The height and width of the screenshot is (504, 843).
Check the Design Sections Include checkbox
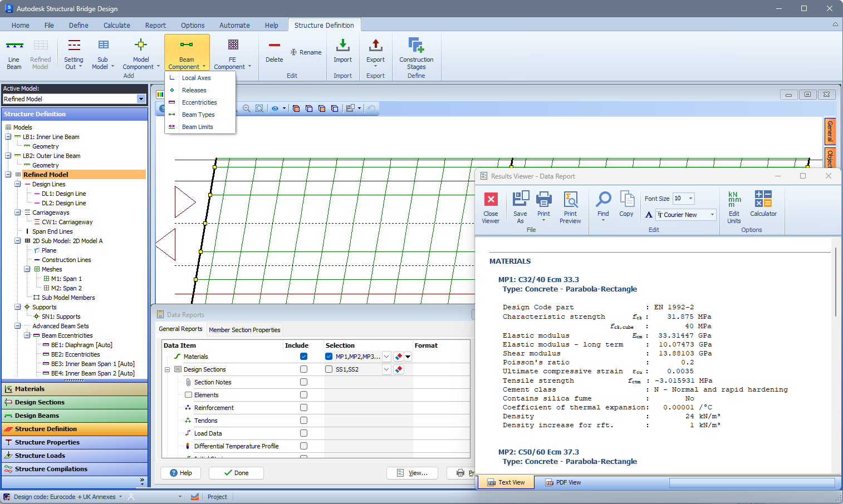(x=303, y=369)
